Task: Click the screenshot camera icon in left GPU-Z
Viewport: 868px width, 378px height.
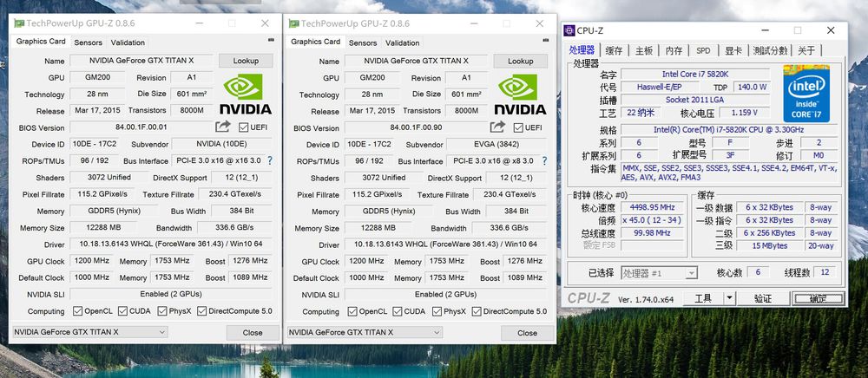Action: [271, 41]
